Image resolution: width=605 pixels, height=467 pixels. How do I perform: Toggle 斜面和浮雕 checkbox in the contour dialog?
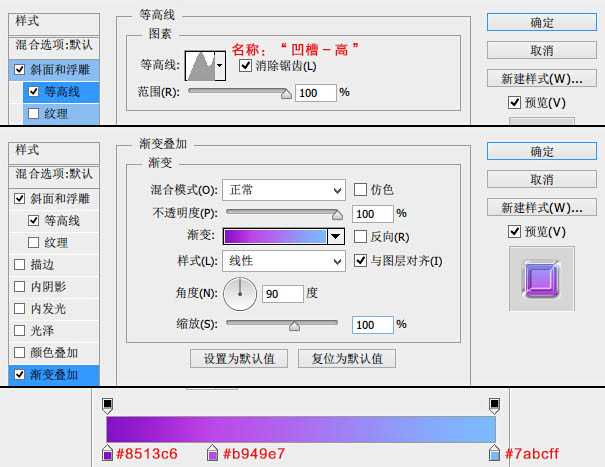coord(19,69)
